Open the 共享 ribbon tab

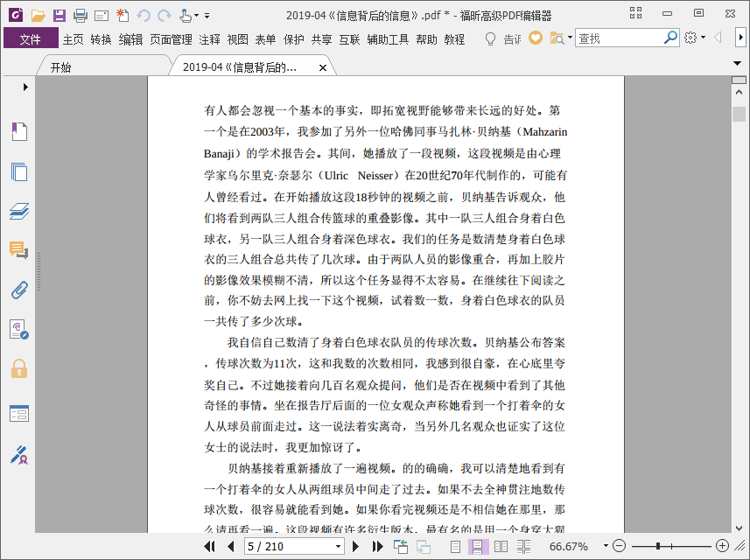pyautogui.click(x=321, y=39)
